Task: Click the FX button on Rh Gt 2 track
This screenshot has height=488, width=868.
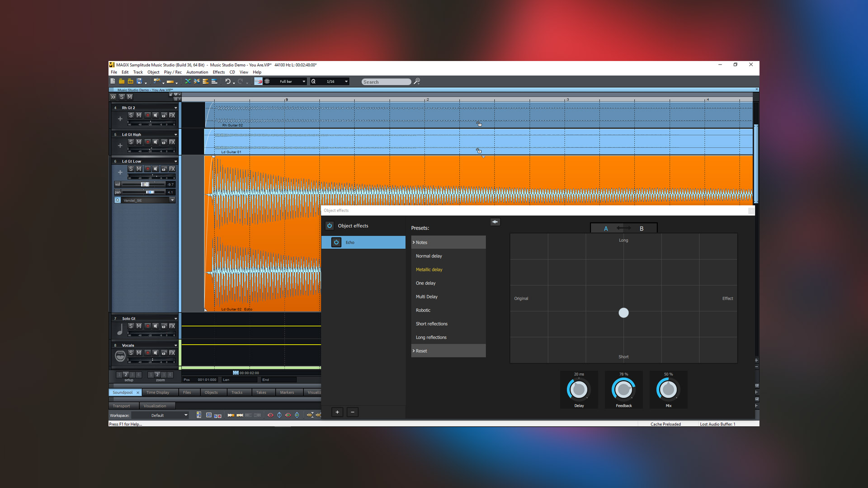Action: [174, 115]
